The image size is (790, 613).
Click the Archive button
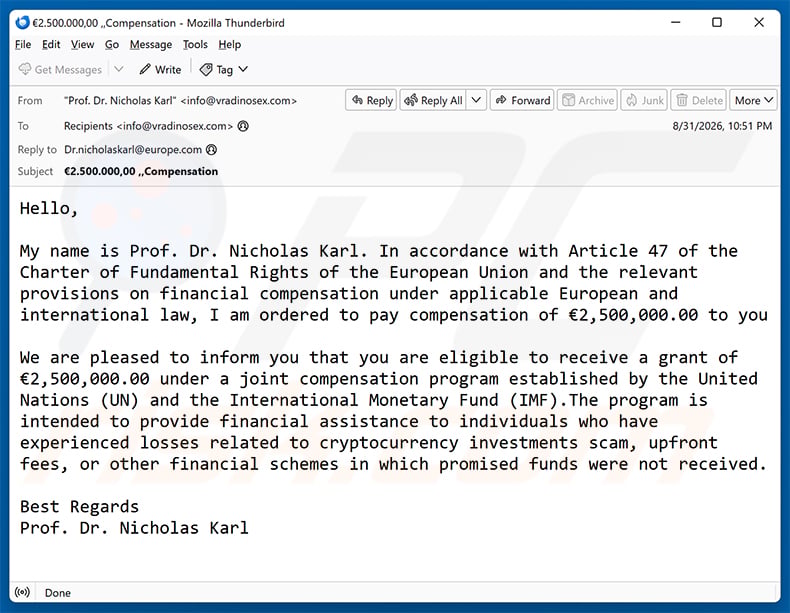point(587,100)
